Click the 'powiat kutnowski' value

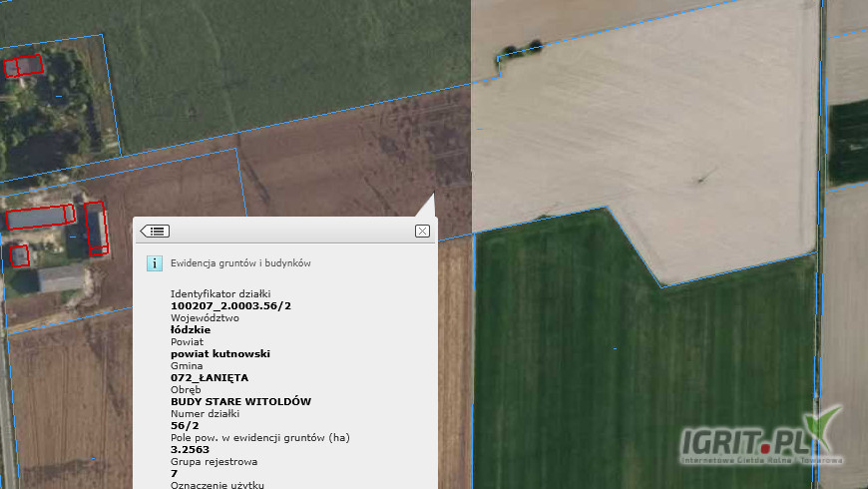tap(220, 353)
